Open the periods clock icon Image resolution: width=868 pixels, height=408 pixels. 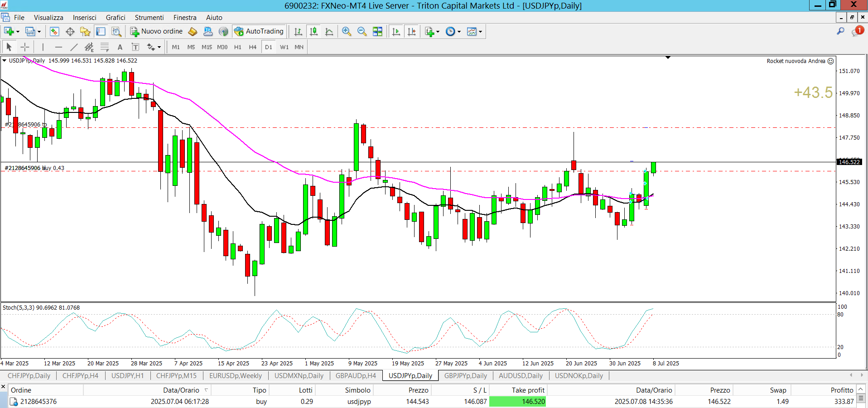[x=450, y=31]
